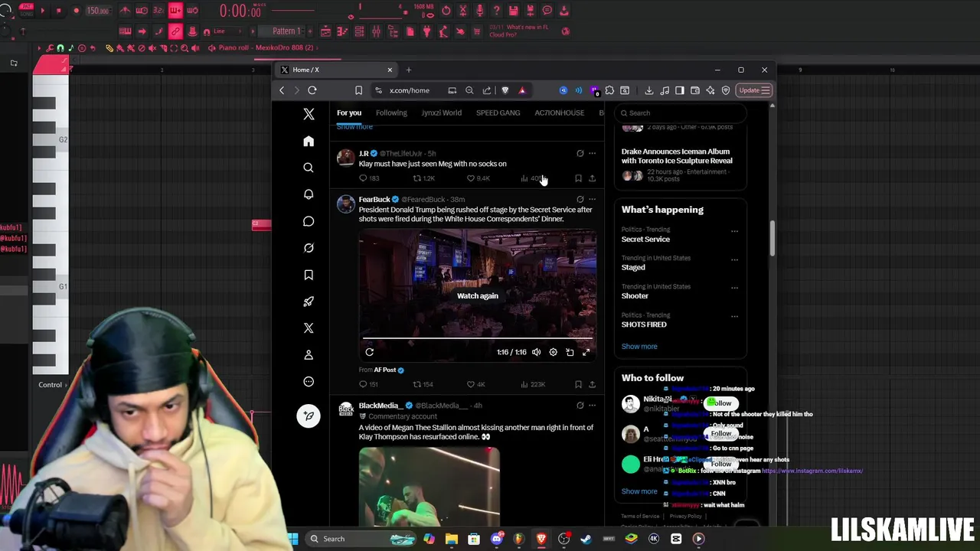Open Grok icon in X sidebar
Viewport: 980px width, 551px height.
[x=309, y=248]
